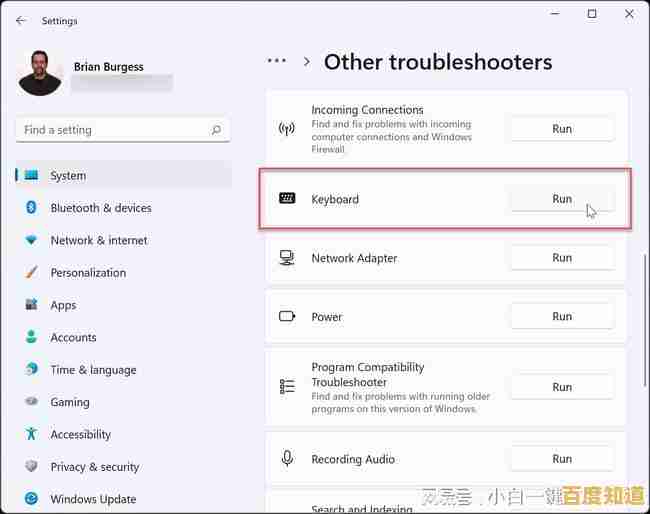Image resolution: width=650 pixels, height=514 pixels.
Task: Run the Recording Audio troubleshooter
Action: click(562, 459)
